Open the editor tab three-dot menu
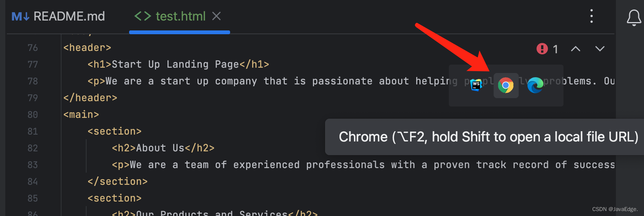 click(591, 16)
